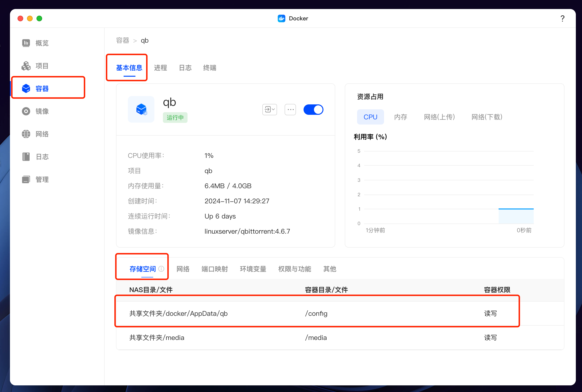Click the qb container thumbnail icon
Image resolution: width=582 pixels, height=392 pixels.
point(141,110)
